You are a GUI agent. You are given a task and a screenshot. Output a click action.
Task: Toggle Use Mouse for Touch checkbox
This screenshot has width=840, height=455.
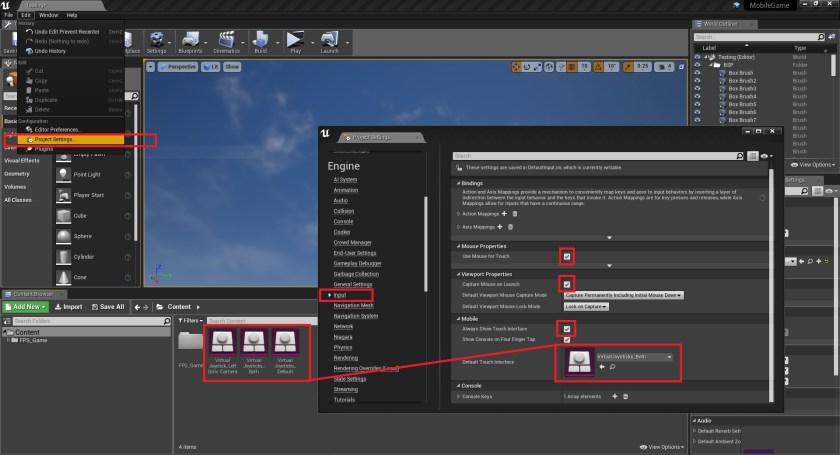point(567,257)
